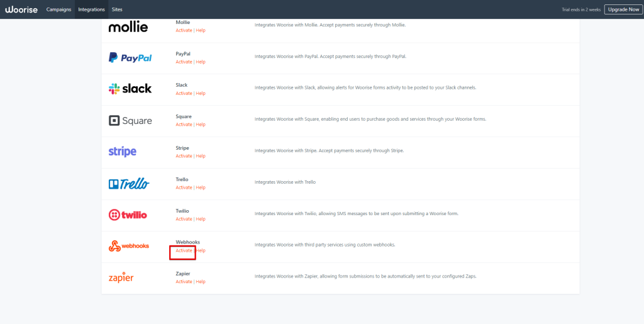Screen dimensions: 644x324
Task: Click the Slack logo icon
Action: coord(130,89)
